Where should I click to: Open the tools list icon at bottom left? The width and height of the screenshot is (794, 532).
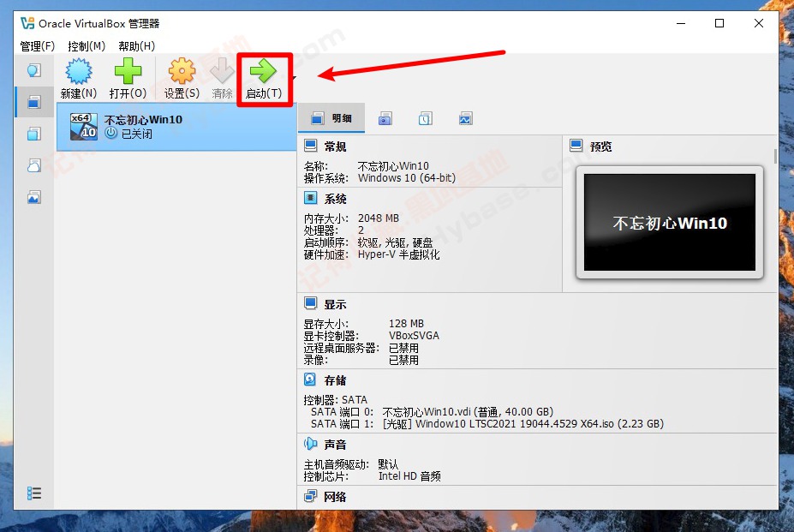pos(34,493)
